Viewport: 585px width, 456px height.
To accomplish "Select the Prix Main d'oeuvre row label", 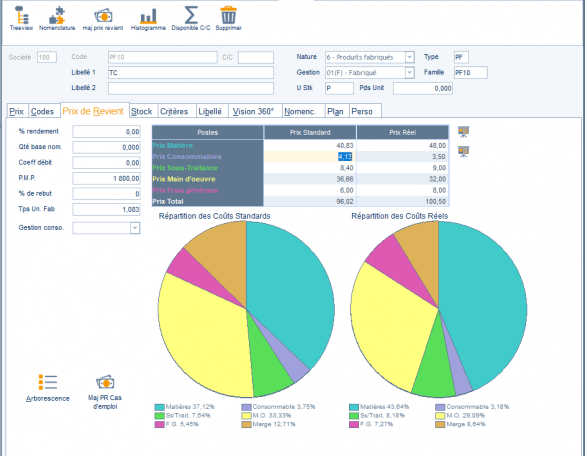I will pyautogui.click(x=184, y=179).
